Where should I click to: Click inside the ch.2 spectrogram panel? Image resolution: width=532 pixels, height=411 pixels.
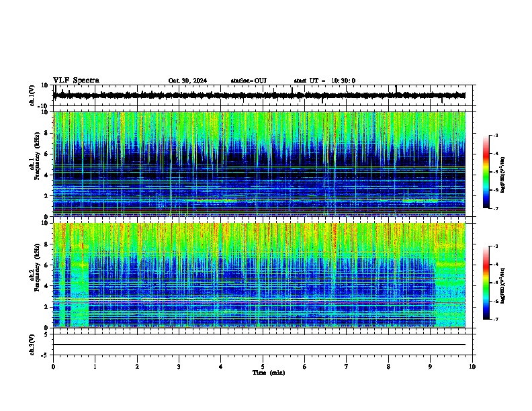[x=259, y=275]
